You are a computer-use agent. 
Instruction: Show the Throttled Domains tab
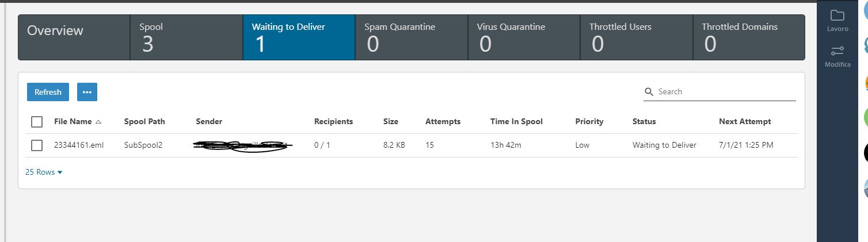(748, 37)
